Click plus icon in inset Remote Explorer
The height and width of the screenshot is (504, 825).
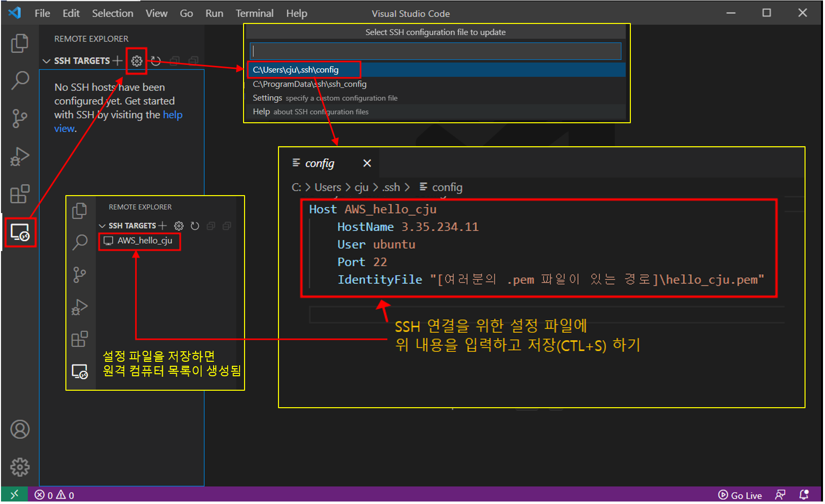[x=163, y=226]
